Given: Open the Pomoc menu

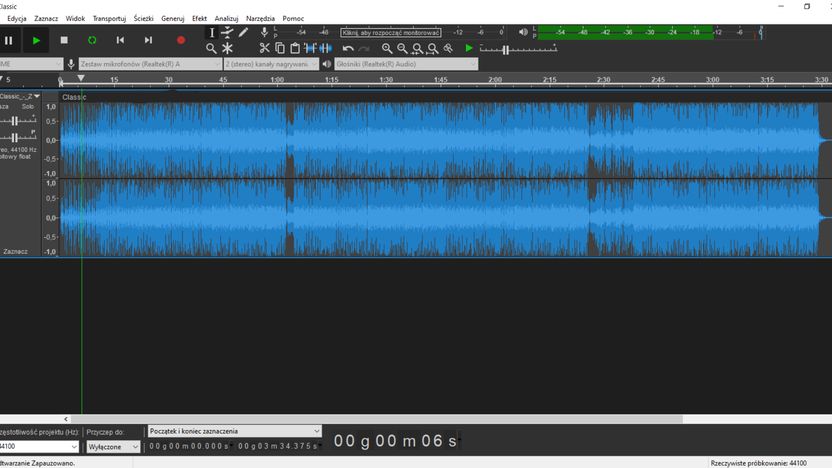Looking at the screenshot, I should pyautogui.click(x=293, y=19).
